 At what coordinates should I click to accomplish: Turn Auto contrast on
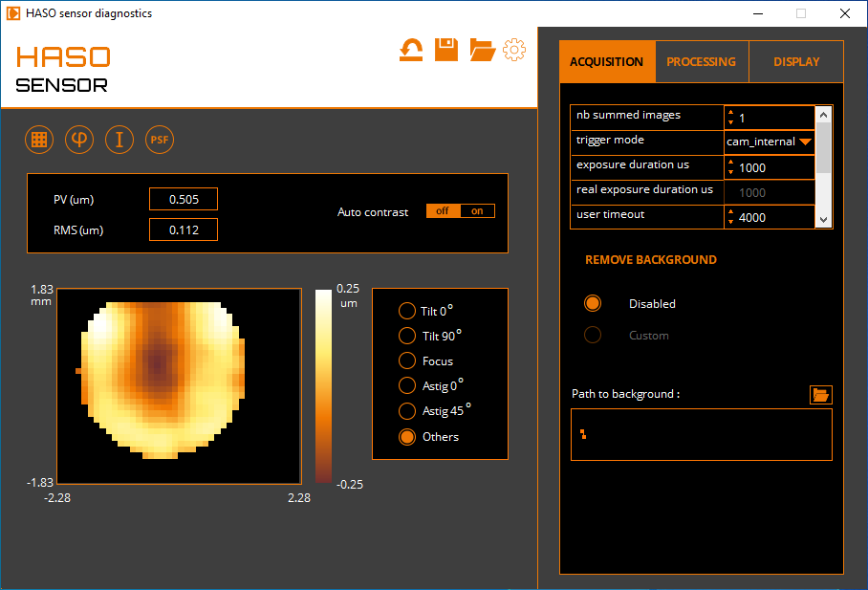[x=478, y=211]
